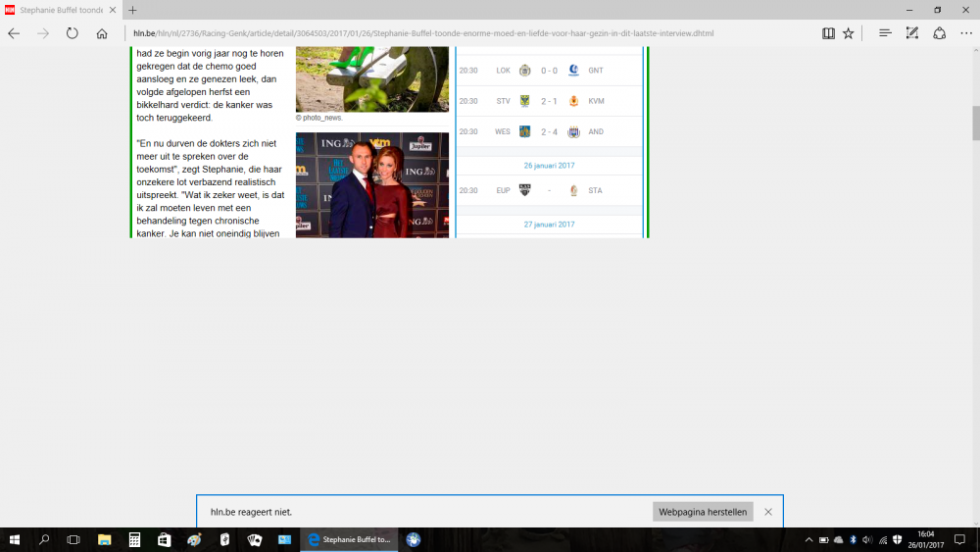Viewport: 980px width, 552px height.
Task: Open a new tab with plus button
Action: (x=132, y=10)
